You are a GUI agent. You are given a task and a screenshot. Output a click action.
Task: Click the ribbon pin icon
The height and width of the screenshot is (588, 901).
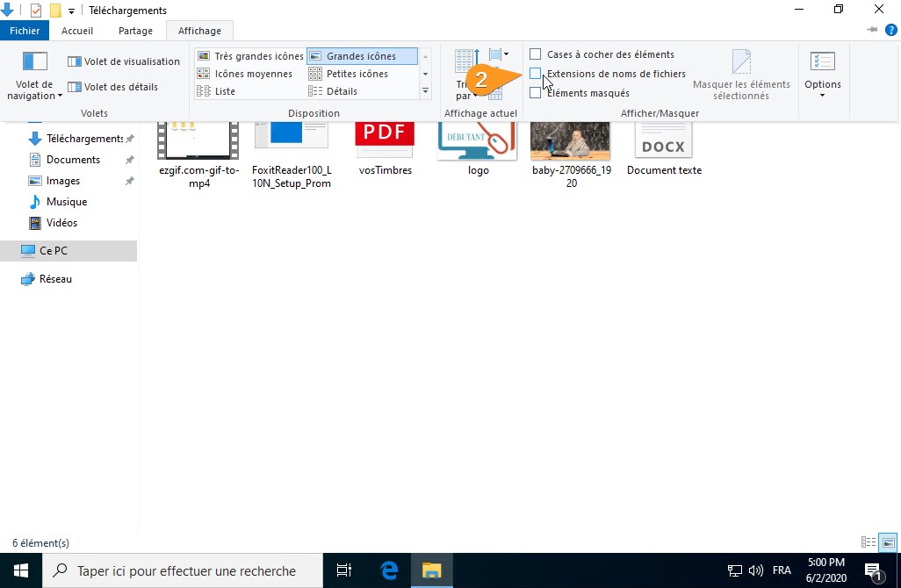[872, 29]
